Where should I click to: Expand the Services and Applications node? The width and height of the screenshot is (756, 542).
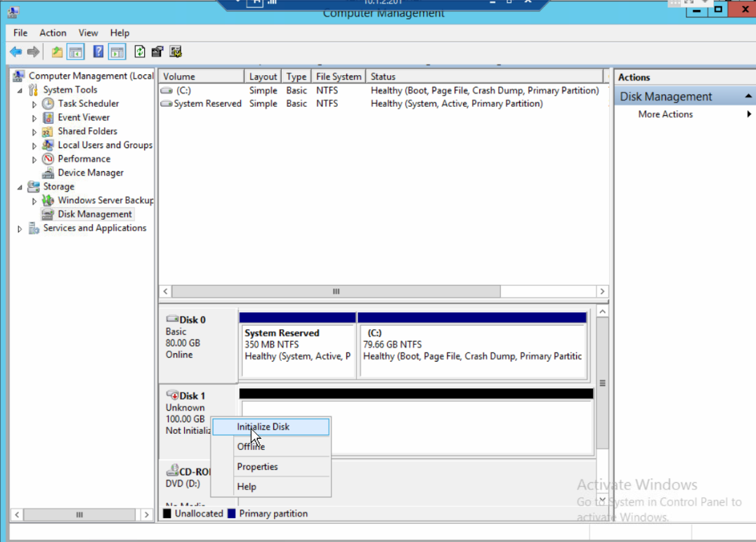tap(20, 229)
